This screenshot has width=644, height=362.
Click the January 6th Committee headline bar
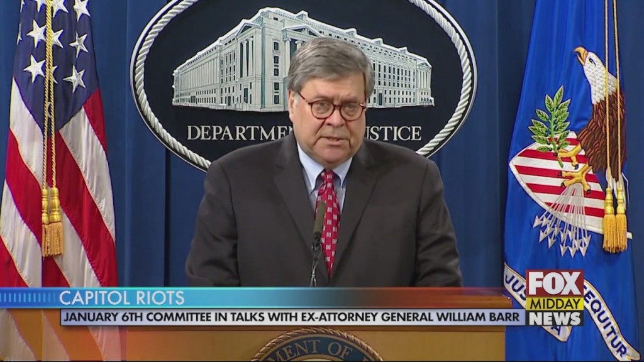click(x=292, y=317)
